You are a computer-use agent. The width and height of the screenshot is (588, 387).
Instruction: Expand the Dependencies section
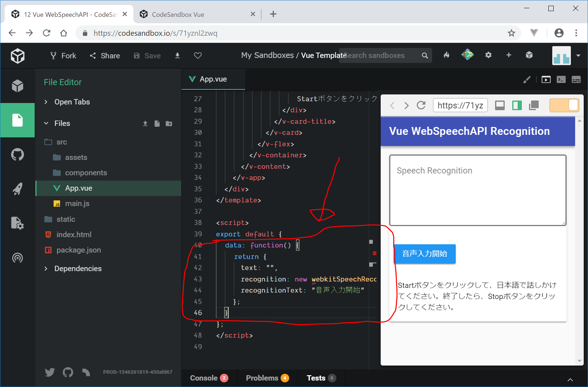coord(78,269)
